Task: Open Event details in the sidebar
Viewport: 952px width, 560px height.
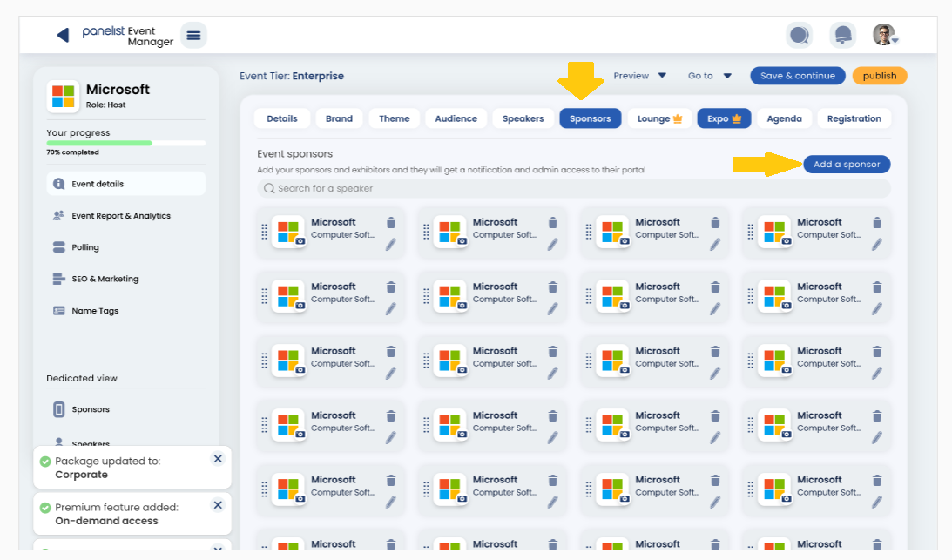Action: 125,184
